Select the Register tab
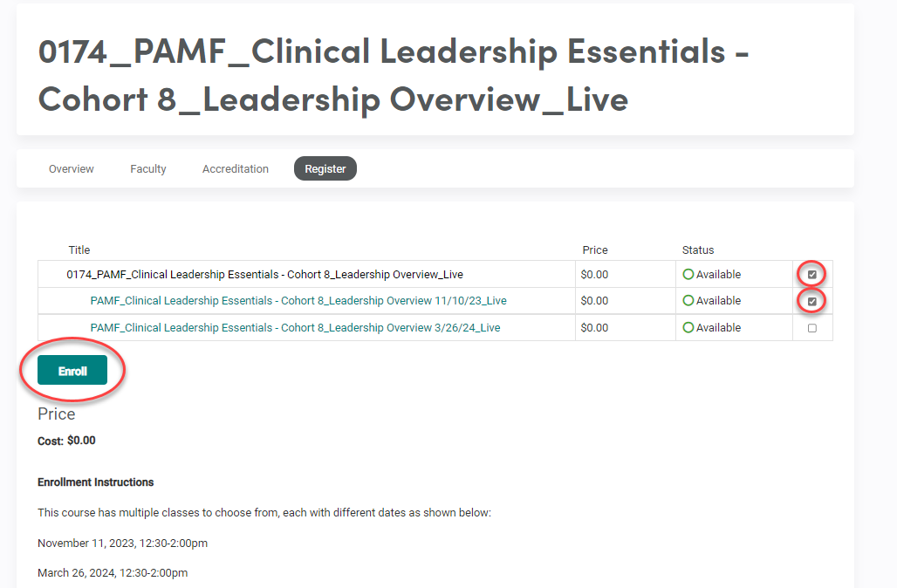The width and height of the screenshot is (897, 588). (x=325, y=169)
